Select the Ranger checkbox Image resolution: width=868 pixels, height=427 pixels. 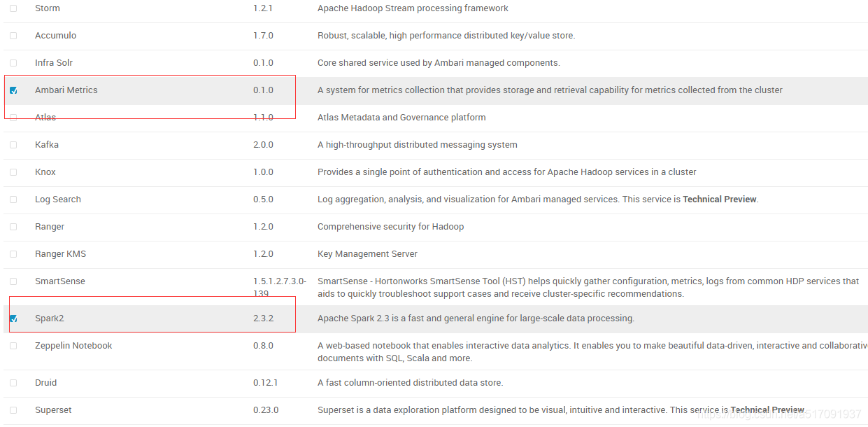click(x=13, y=227)
